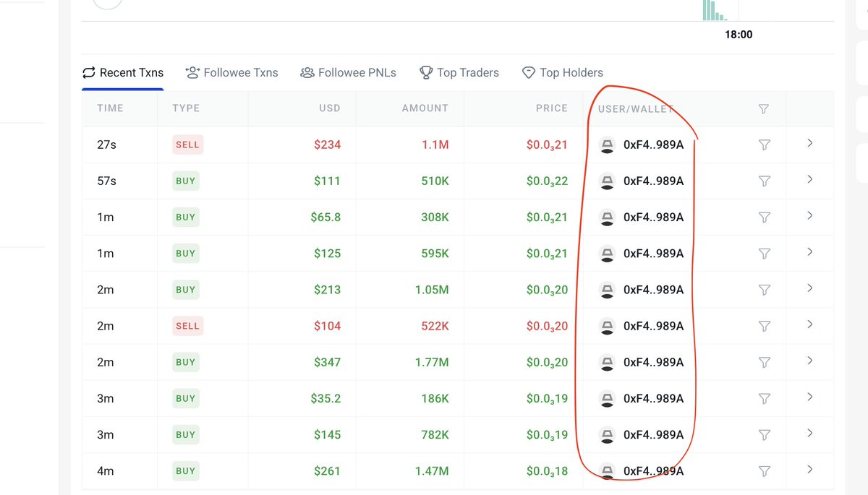868x495 pixels.
Task: Click the 782K amount cell
Action: coord(434,434)
